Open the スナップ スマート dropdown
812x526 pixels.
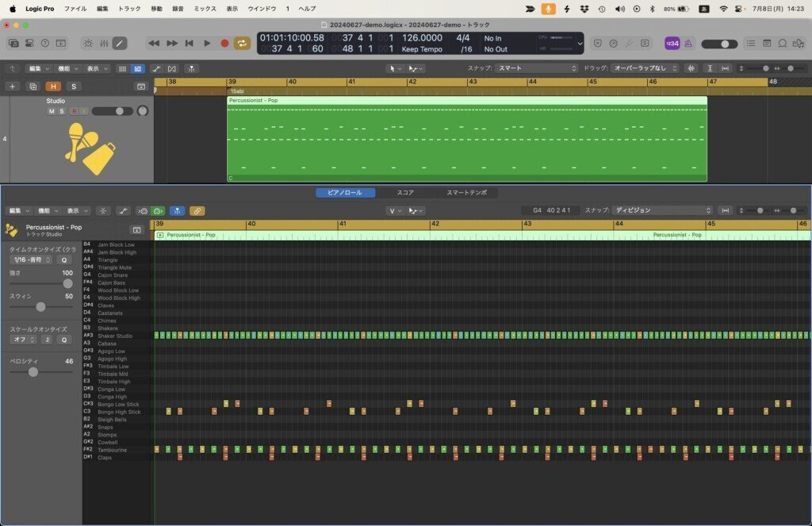(536, 68)
